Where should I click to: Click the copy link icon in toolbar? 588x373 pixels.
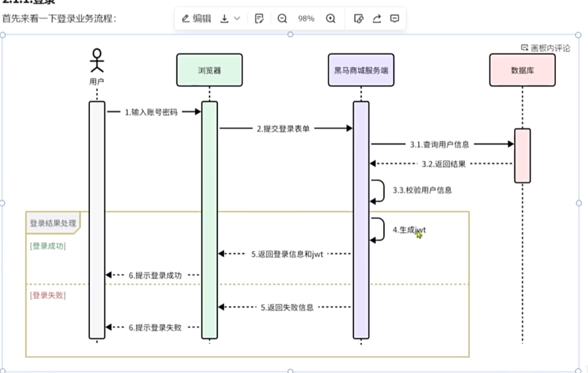[358, 19]
